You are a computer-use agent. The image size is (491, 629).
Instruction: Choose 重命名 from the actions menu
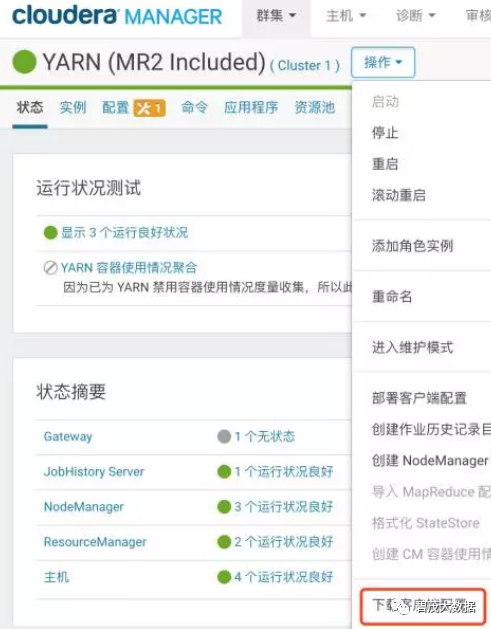coord(392,296)
